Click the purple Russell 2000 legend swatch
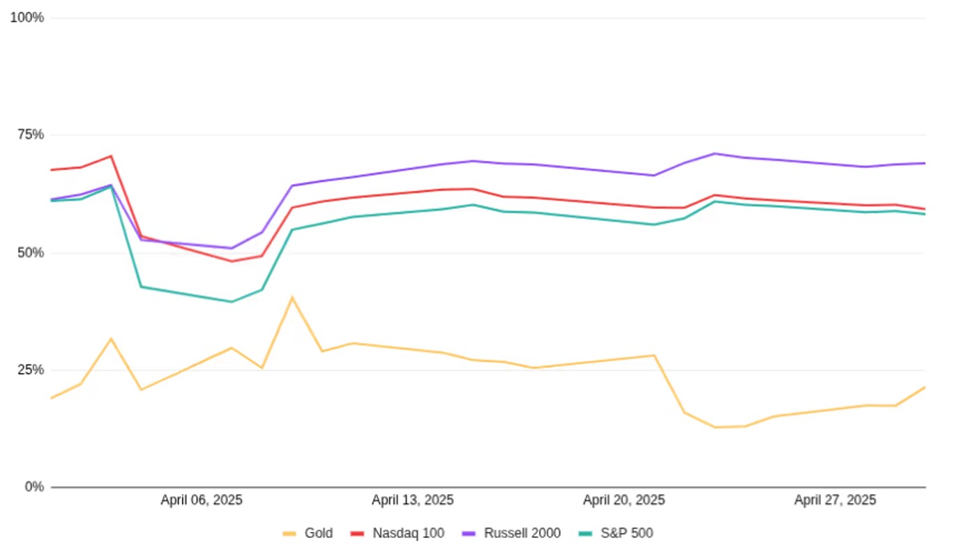 (469, 534)
